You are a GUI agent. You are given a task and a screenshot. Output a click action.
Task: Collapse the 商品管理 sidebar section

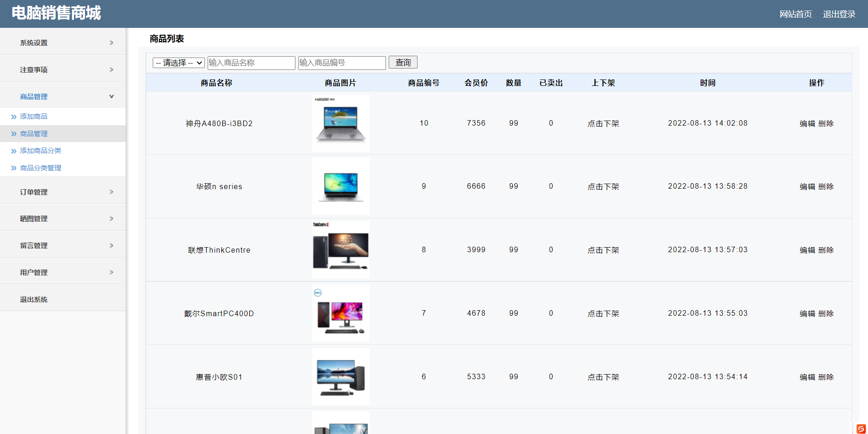[x=63, y=96]
